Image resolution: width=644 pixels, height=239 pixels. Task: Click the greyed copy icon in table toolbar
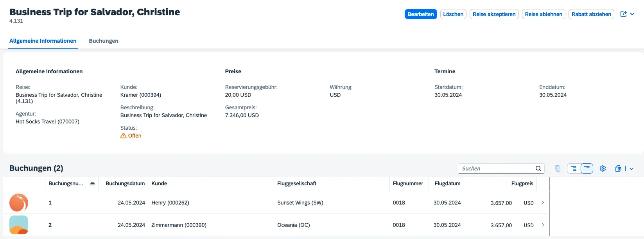(x=558, y=168)
